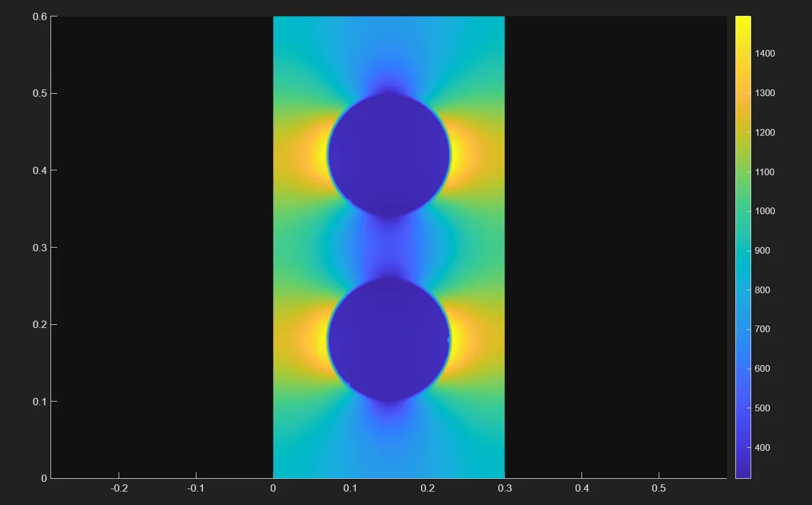Click the black empty area right of plot
812x505 pixels.
click(614, 243)
